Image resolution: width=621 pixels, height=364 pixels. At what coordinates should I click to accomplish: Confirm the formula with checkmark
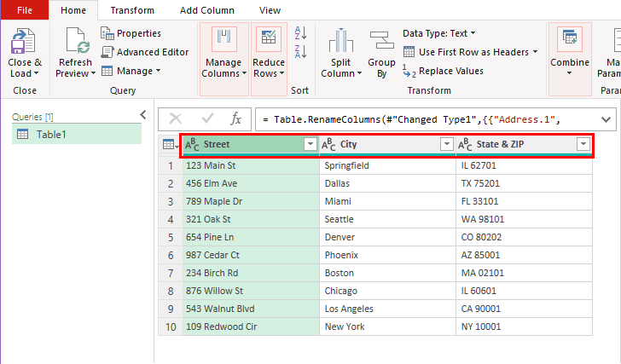coord(207,119)
